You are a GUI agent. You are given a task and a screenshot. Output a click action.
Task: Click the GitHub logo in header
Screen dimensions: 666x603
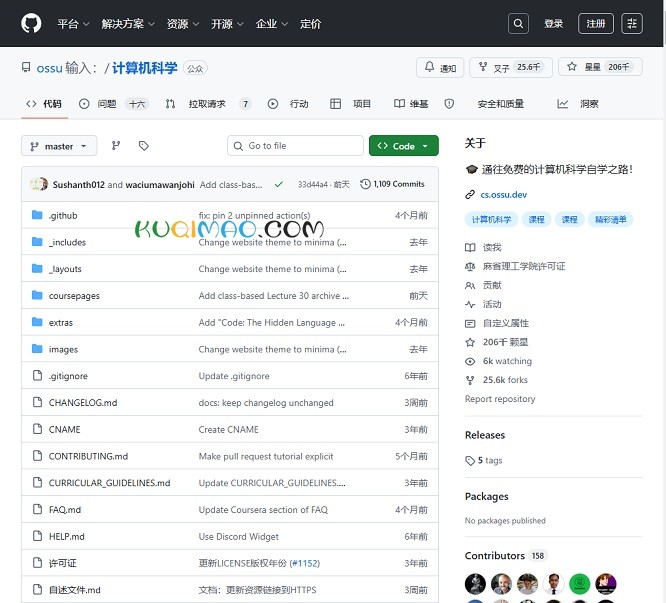click(x=31, y=23)
